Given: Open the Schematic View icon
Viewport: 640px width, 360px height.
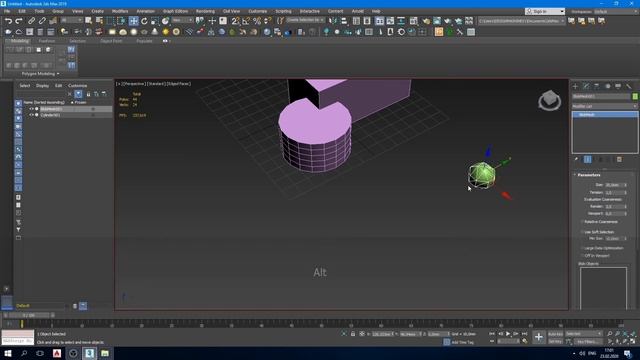Looking at the screenshot, I should coord(401,21).
